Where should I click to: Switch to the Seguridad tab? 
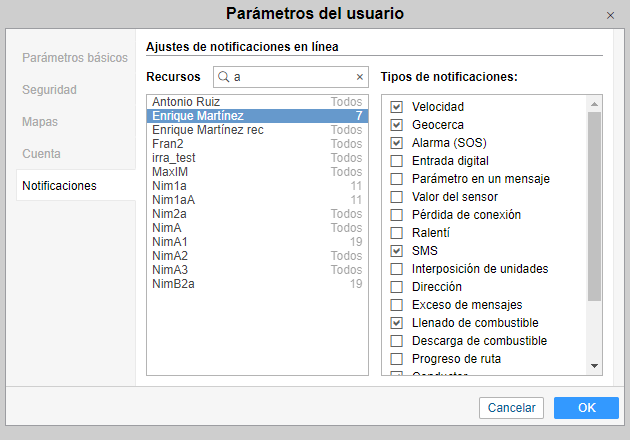coord(50,89)
